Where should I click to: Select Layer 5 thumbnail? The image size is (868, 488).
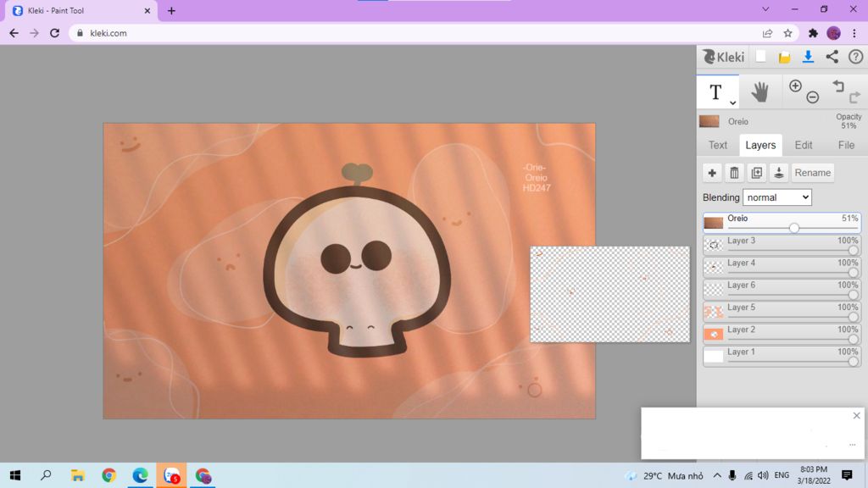714,312
